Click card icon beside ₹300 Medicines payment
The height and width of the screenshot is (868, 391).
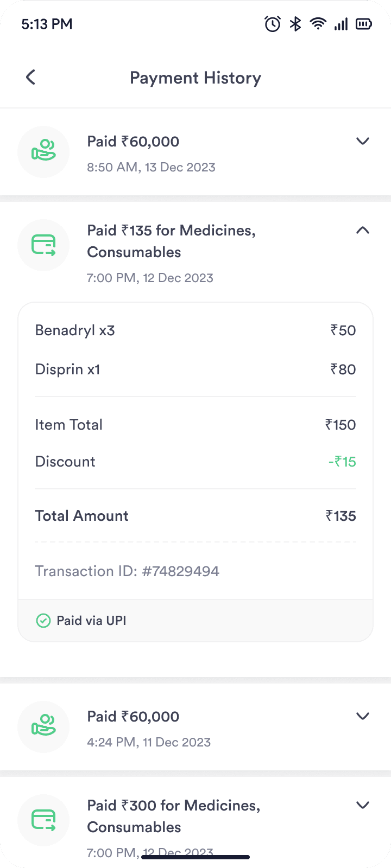(x=43, y=820)
